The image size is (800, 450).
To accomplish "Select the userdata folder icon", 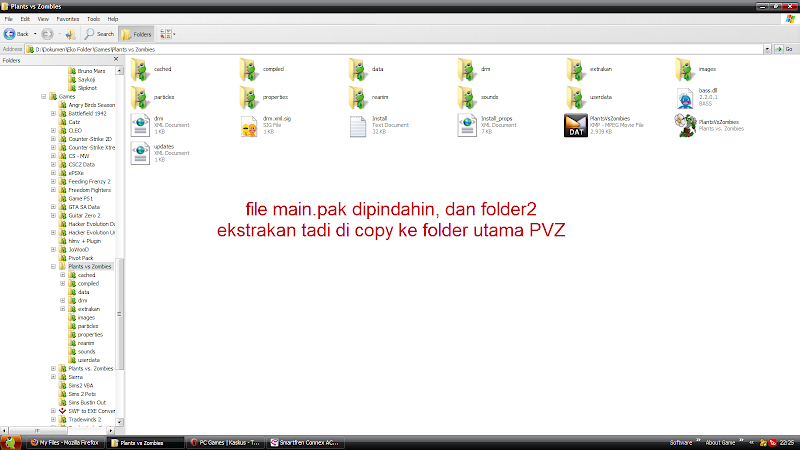I will [576, 98].
